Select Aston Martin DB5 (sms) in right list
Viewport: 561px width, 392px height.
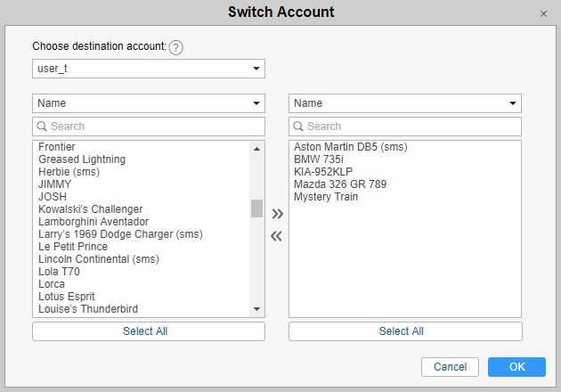pyautogui.click(x=350, y=147)
